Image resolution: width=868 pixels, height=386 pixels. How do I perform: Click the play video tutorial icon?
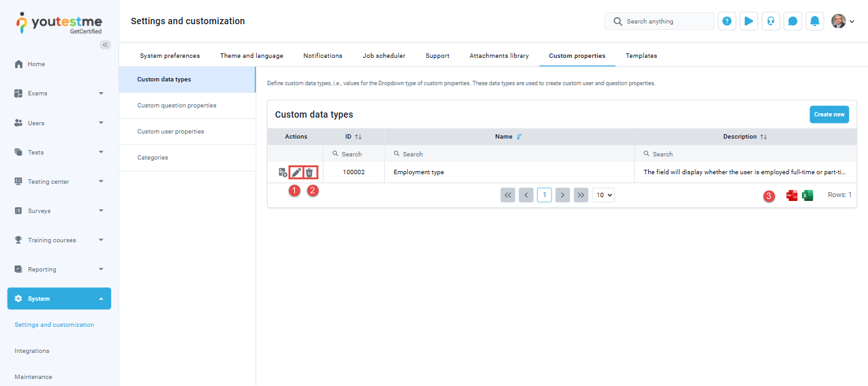tap(749, 21)
